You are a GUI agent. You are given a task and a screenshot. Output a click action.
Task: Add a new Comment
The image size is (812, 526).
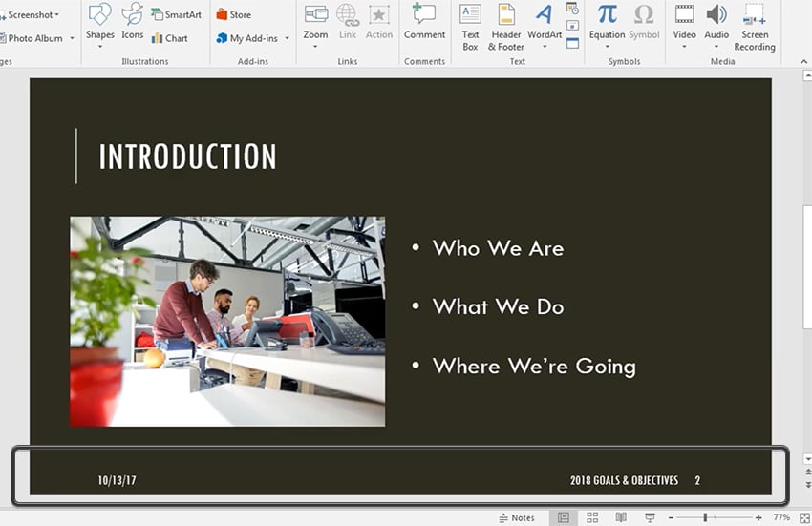pyautogui.click(x=424, y=21)
